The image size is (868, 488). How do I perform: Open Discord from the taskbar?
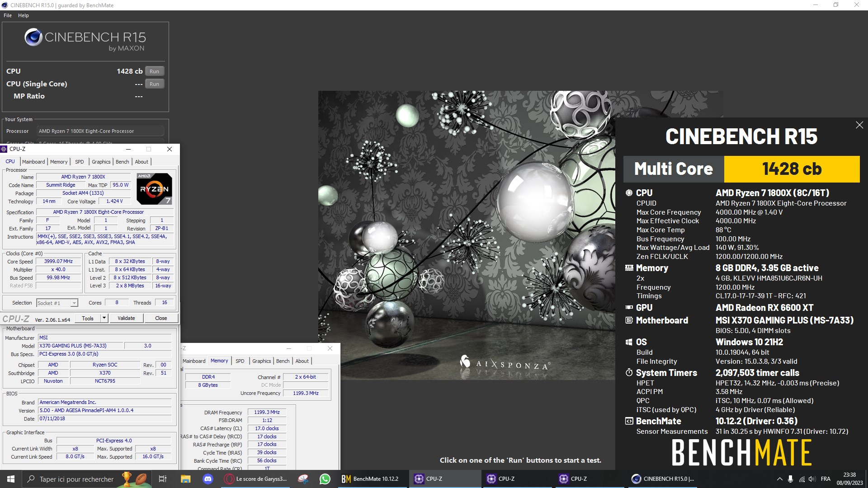(208, 479)
